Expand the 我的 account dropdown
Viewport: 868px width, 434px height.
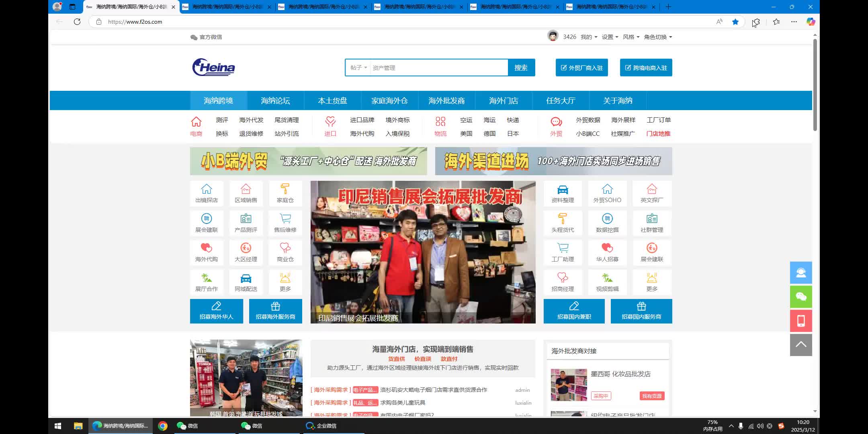[x=589, y=37]
